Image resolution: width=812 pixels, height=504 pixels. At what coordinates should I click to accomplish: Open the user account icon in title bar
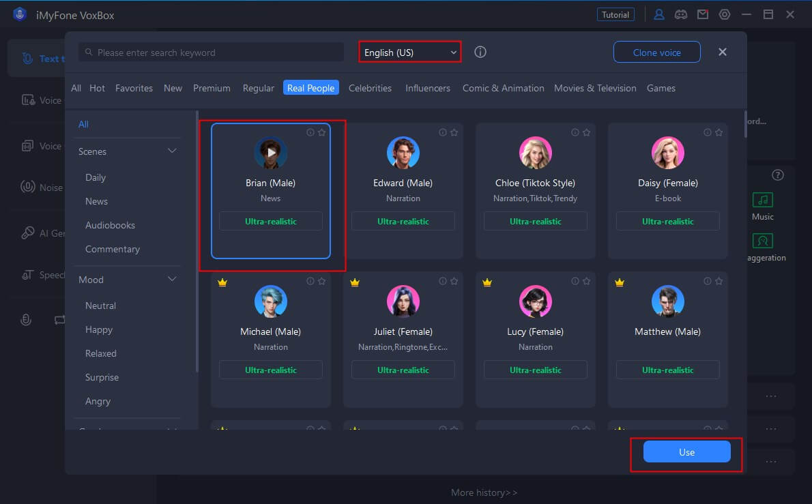click(658, 14)
